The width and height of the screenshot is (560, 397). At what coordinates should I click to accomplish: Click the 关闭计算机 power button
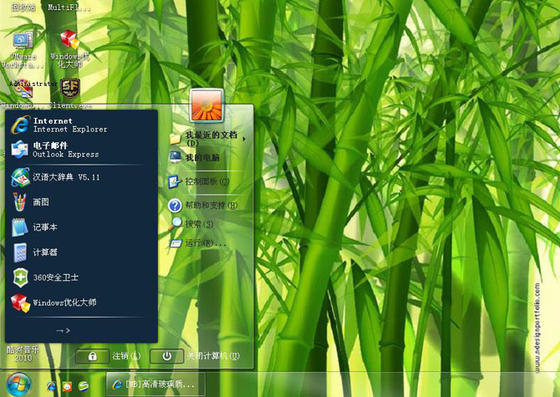click(x=167, y=356)
